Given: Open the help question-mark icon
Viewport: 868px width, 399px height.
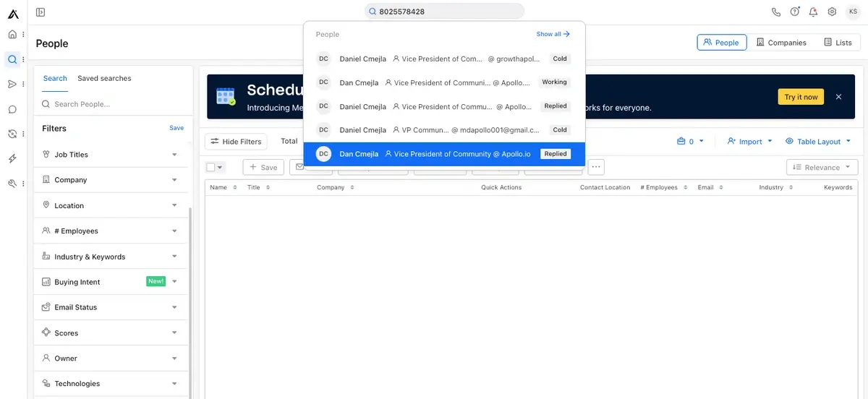Looking at the screenshot, I should tap(795, 12).
